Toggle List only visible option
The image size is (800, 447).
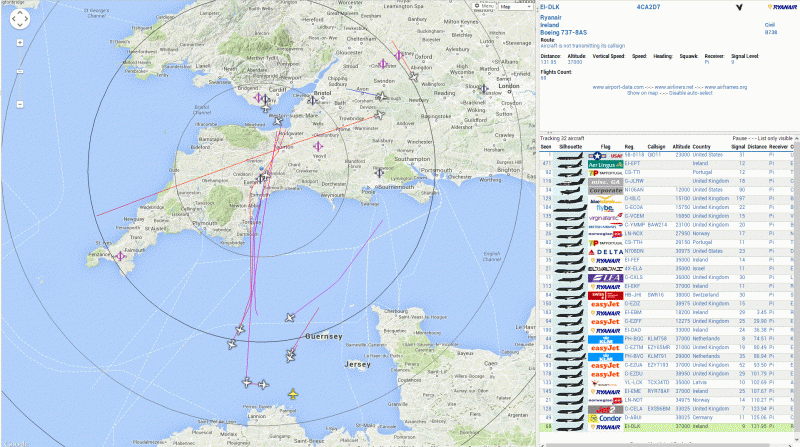coord(775,138)
